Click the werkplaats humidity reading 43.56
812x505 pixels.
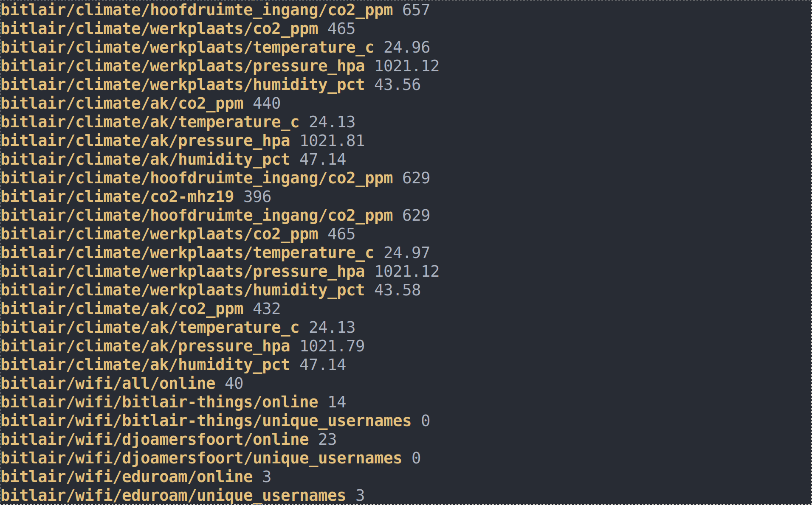[397, 85]
